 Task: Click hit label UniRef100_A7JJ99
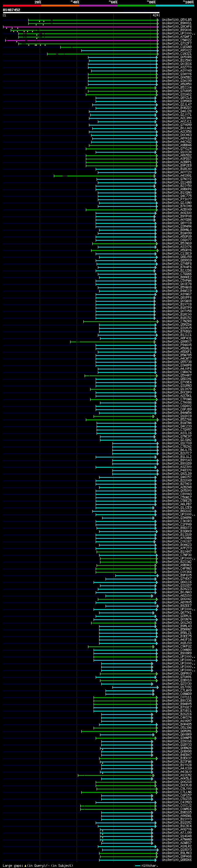[177, 833]
